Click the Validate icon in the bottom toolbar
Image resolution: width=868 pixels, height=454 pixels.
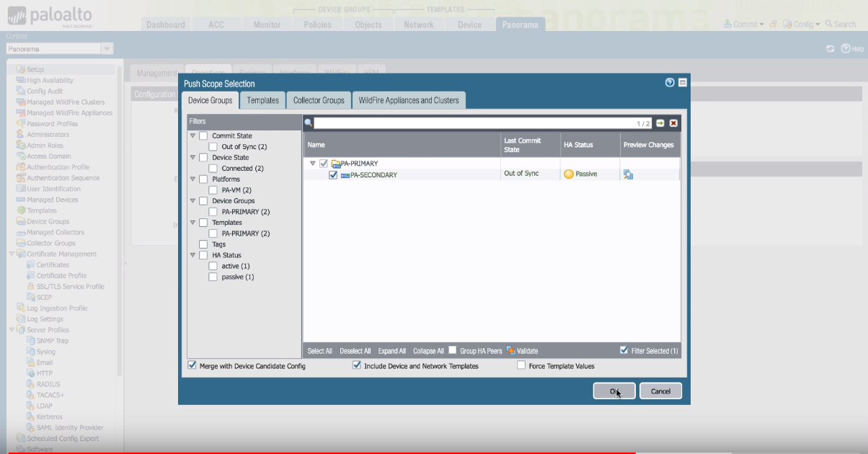[x=511, y=351]
